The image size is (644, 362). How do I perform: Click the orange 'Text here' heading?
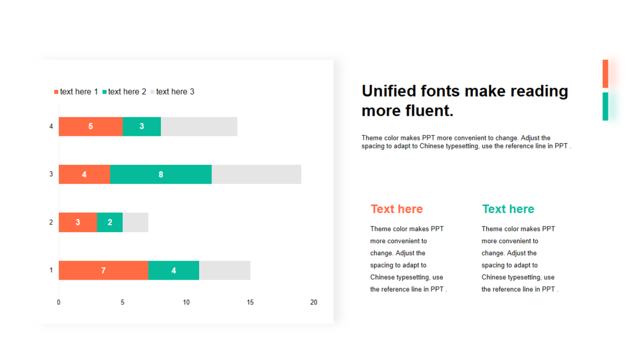(396, 209)
